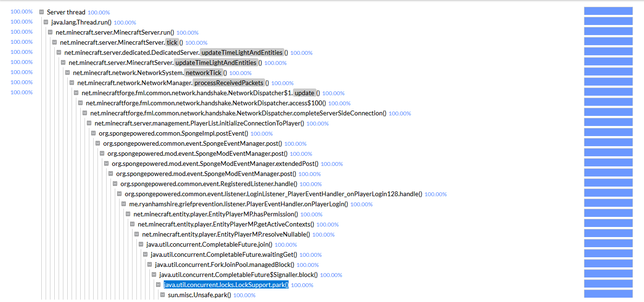The height and width of the screenshot is (302, 644).
Task: Collapse the Server thread root node
Action: point(41,11)
